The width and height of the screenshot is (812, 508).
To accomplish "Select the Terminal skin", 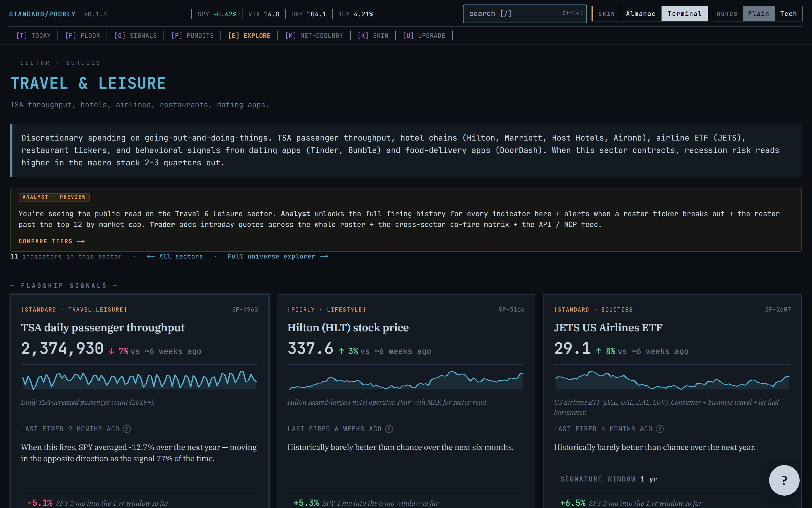I will [685, 14].
